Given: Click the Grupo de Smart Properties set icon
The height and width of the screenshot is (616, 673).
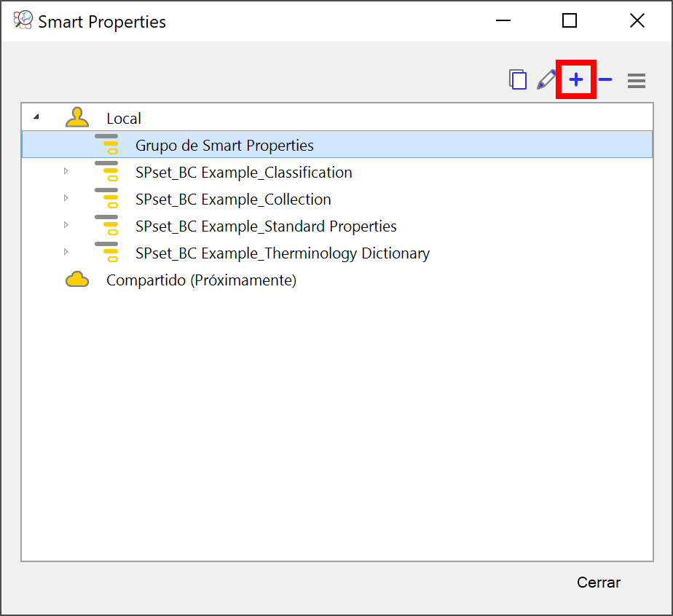Looking at the screenshot, I should tap(106, 145).
